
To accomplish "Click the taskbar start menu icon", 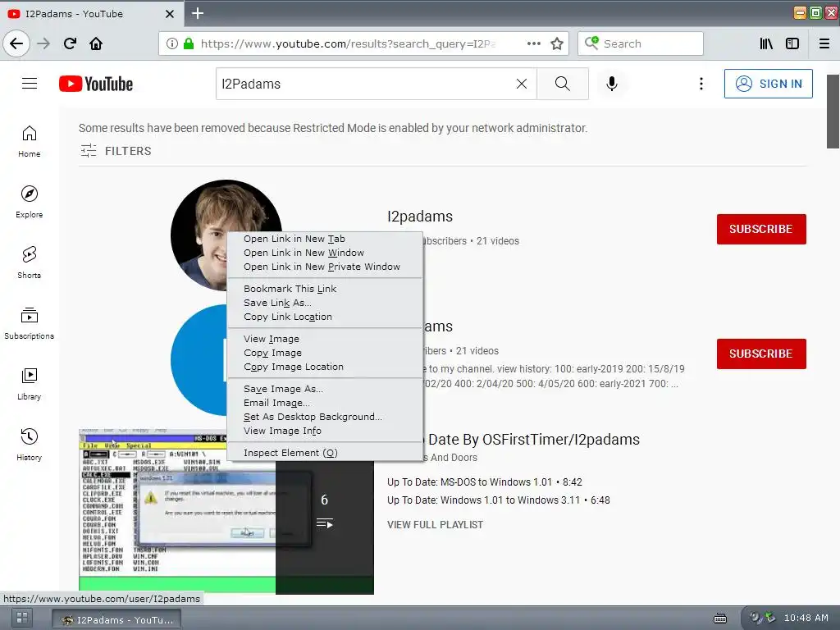I will coord(22,619).
